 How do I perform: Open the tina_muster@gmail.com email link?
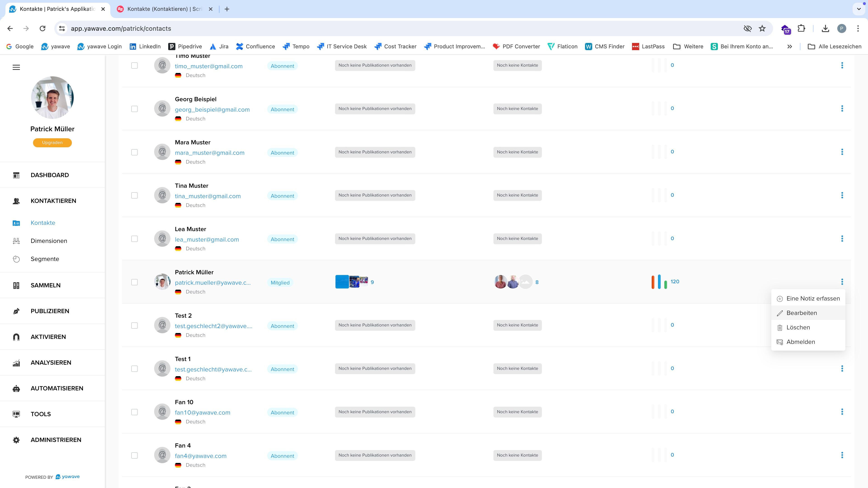coord(208,196)
